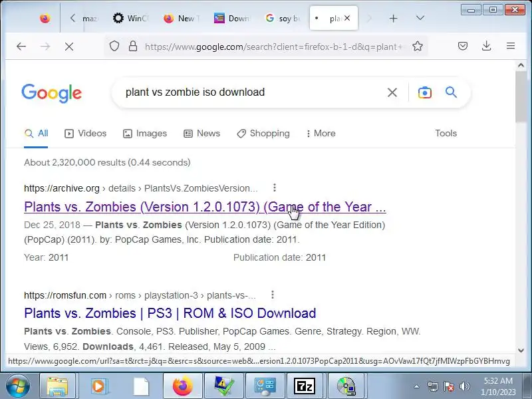The height and width of the screenshot is (399, 532).
Task: Clear the search query with X
Action: (392, 92)
